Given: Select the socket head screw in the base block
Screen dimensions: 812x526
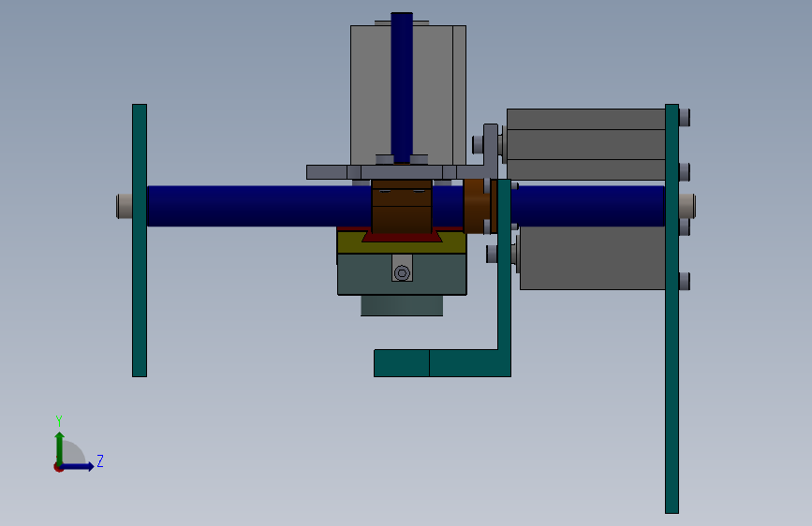Looking at the screenshot, I should point(402,272).
